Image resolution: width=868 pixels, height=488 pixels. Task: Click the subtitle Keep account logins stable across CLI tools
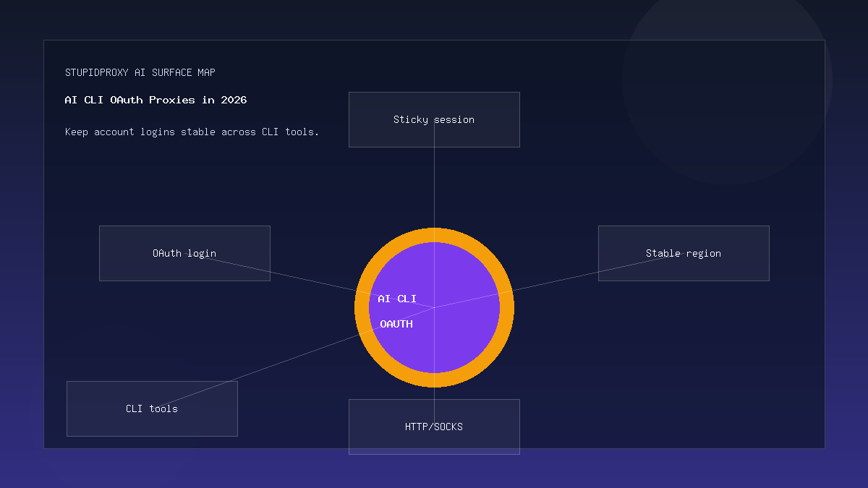point(192,132)
